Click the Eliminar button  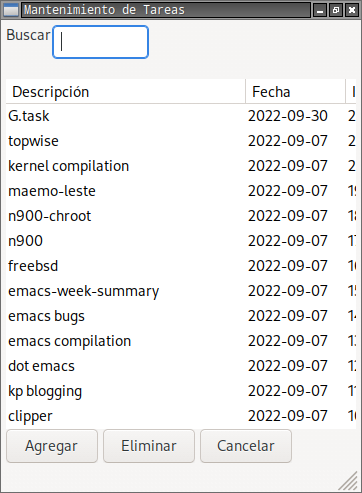coord(149,446)
